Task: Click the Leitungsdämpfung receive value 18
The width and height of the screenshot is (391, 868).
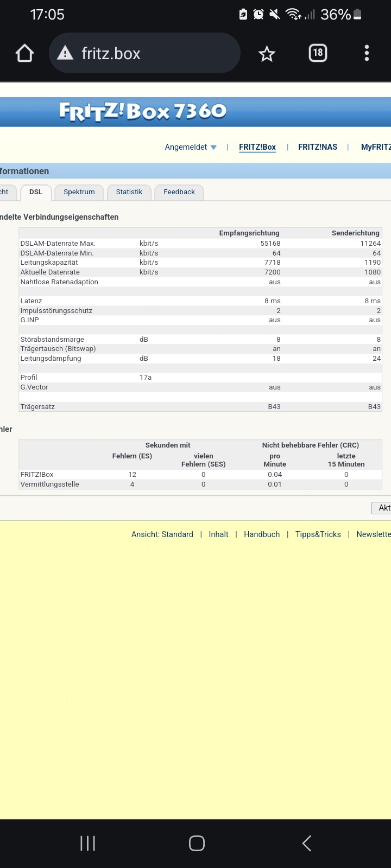Action: pos(276,359)
